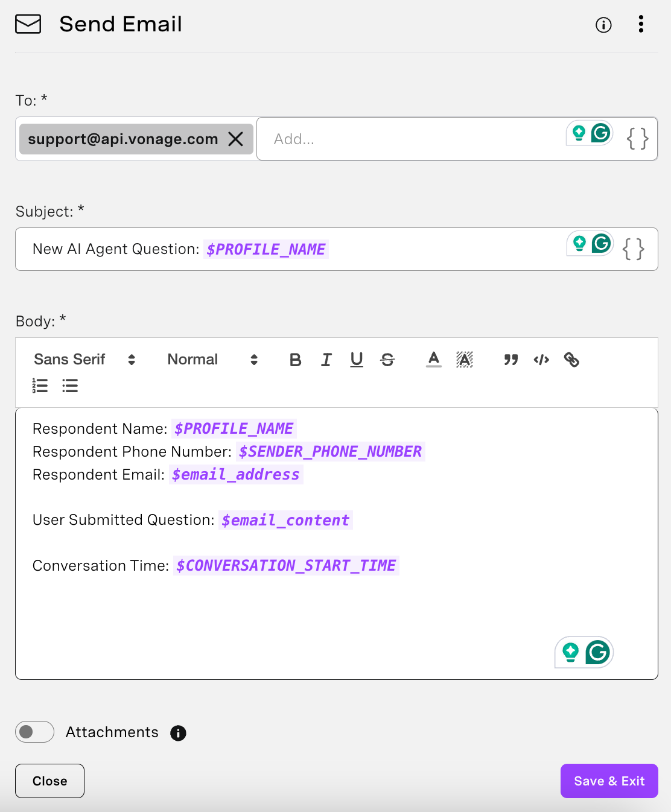
Task: Open the Normal text size dropdown
Action: tap(212, 360)
